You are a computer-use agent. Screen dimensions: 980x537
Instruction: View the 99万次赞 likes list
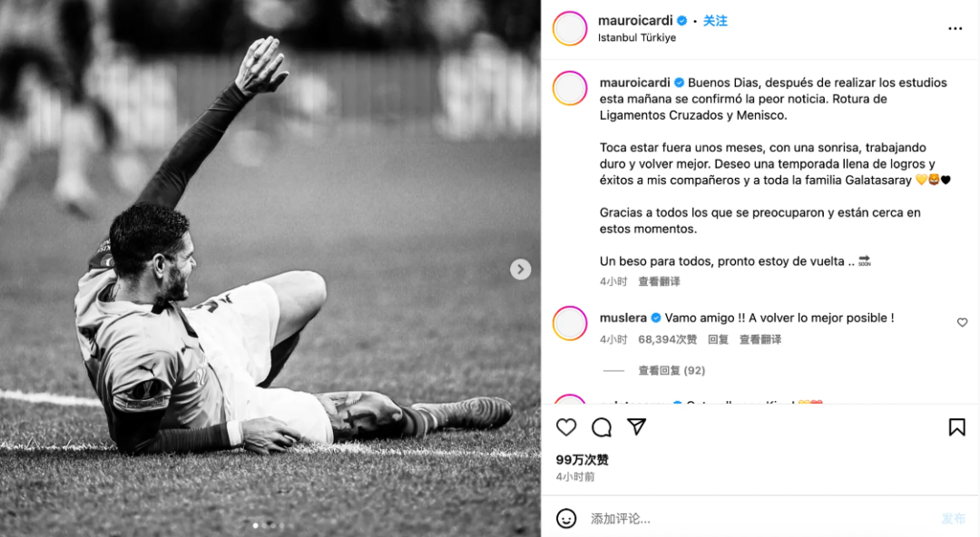pyautogui.click(x=582, y=460)
